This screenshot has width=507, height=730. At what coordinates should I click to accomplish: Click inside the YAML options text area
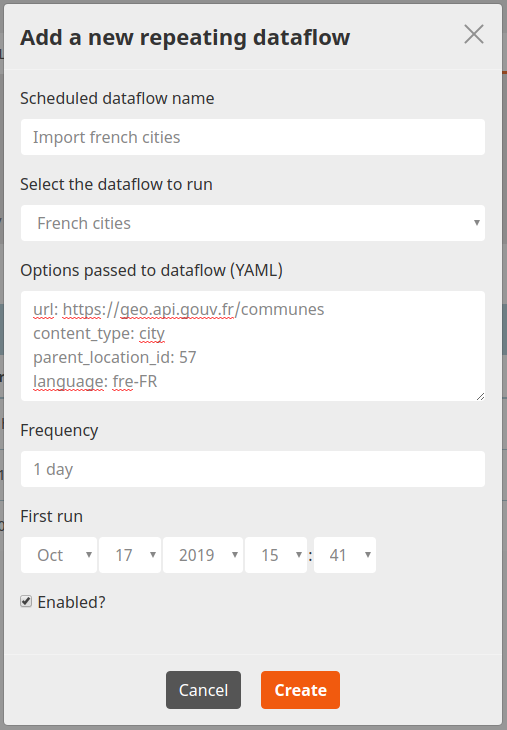coord(253,346)
